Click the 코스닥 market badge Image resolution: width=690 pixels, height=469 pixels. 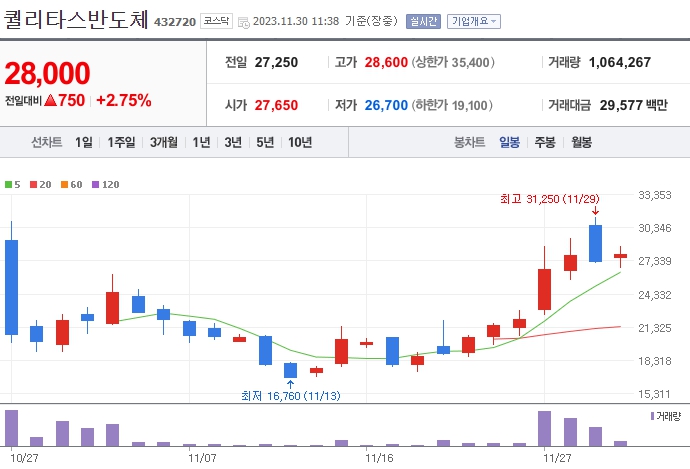pos(216,21)
